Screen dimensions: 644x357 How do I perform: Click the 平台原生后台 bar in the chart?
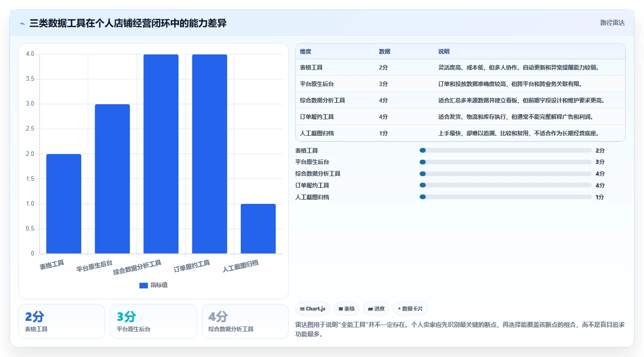click(x=112, y=179)
